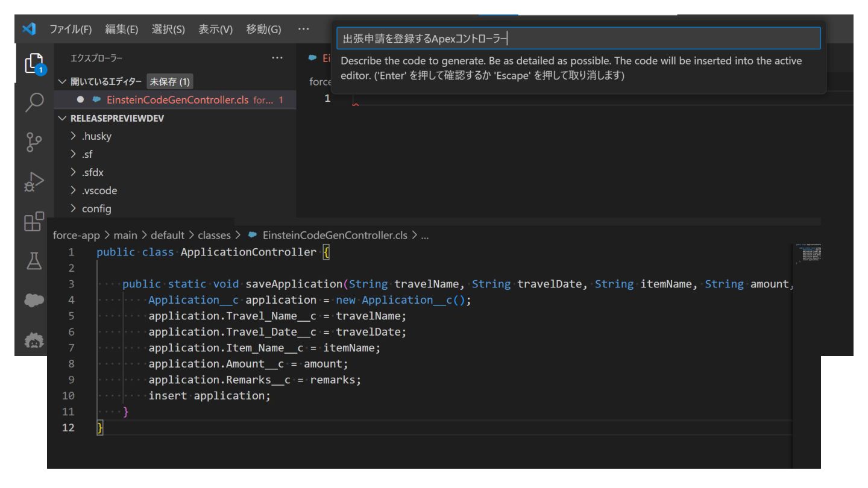Open Run and Debug view icon
Viewport: 868px width, 488px height.
click(33, 183)
